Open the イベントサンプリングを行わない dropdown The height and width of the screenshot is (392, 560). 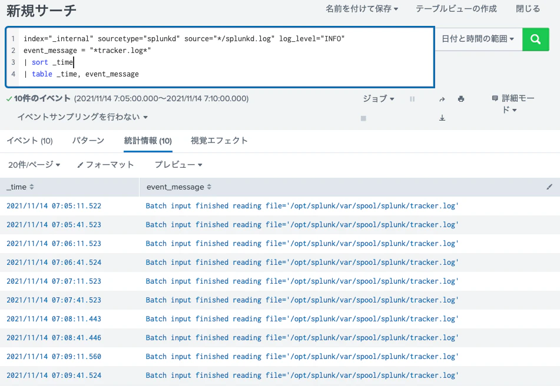click(82, 117)
